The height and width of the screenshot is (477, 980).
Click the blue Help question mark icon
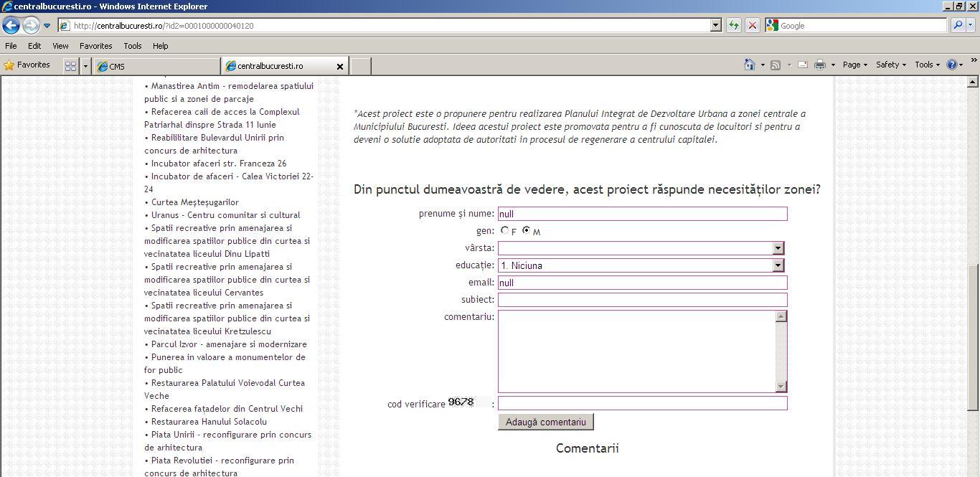(x=952, y=65)
